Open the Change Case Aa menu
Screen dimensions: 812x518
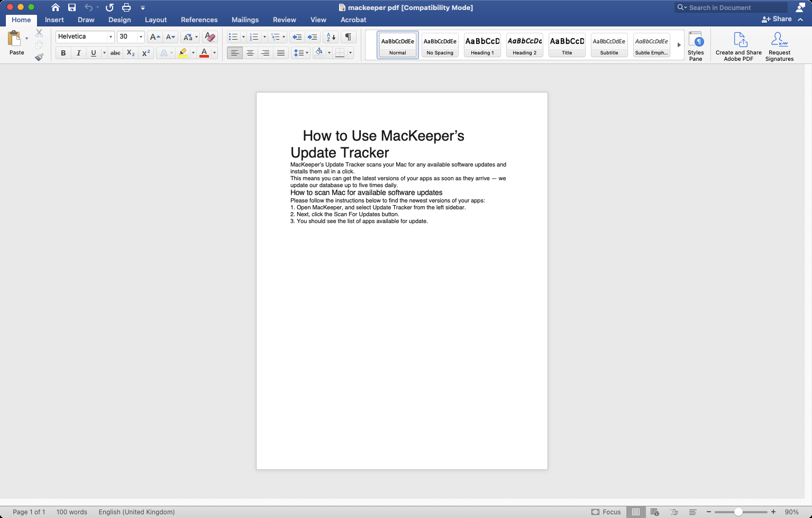tap(190, 37)
